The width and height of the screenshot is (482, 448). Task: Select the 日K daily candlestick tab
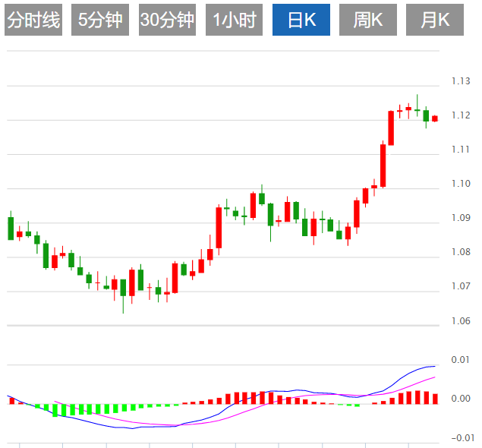point(301,20)
